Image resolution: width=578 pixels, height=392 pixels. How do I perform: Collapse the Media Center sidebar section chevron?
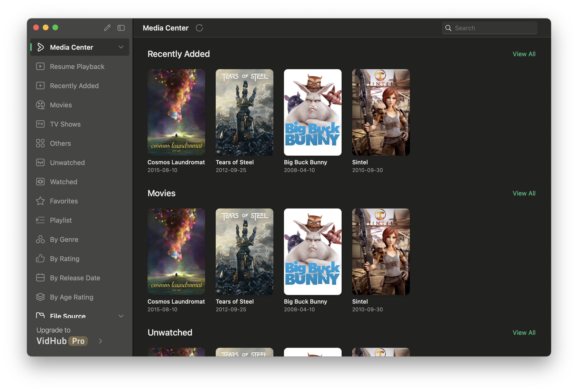click(x=121, y=47)
